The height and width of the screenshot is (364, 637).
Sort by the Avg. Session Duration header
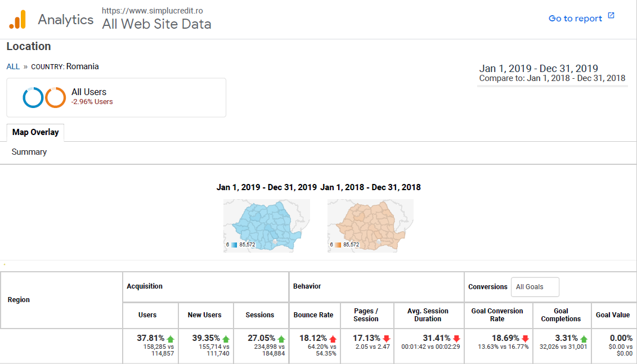(428, 315)
